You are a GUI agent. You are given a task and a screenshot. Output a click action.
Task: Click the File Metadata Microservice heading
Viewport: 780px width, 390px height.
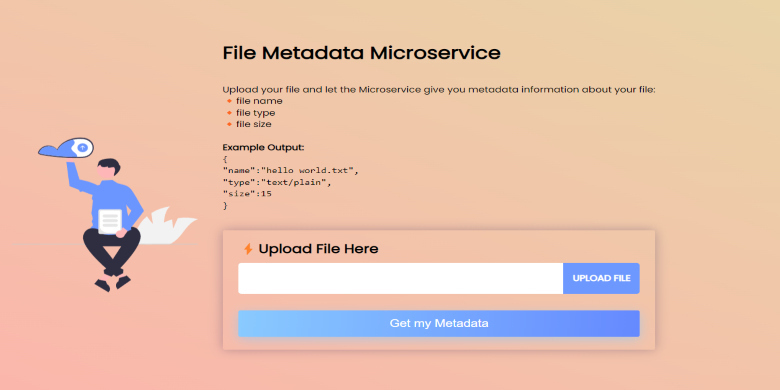coord(361,53)
